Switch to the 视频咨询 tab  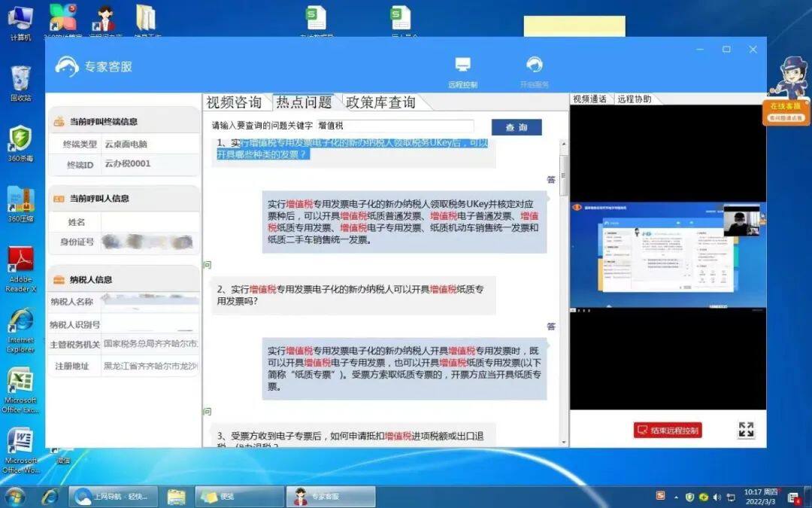[234, 102]
